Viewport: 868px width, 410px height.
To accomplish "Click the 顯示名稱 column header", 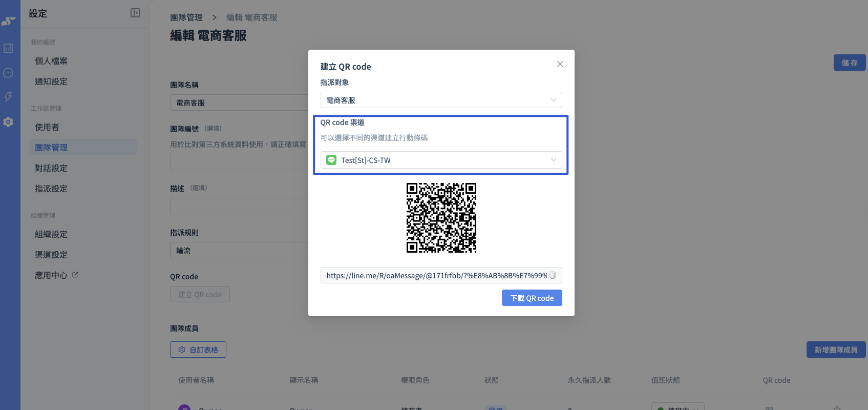I will [x=304, y=380].
